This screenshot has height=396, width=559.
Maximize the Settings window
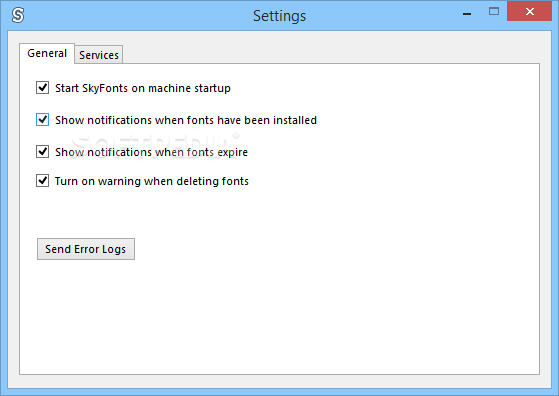[x=494, y=11]
